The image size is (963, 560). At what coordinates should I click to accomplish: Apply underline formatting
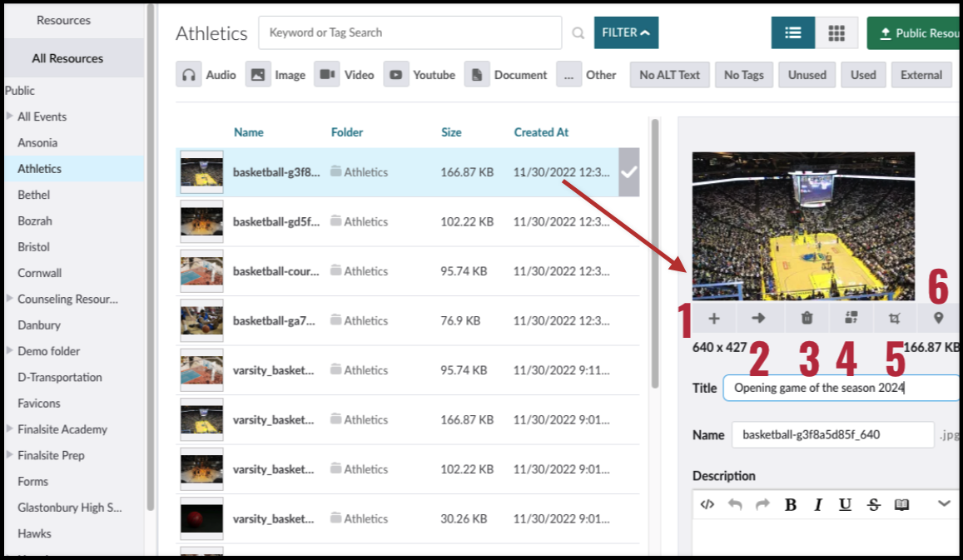(x=845, y=504)
